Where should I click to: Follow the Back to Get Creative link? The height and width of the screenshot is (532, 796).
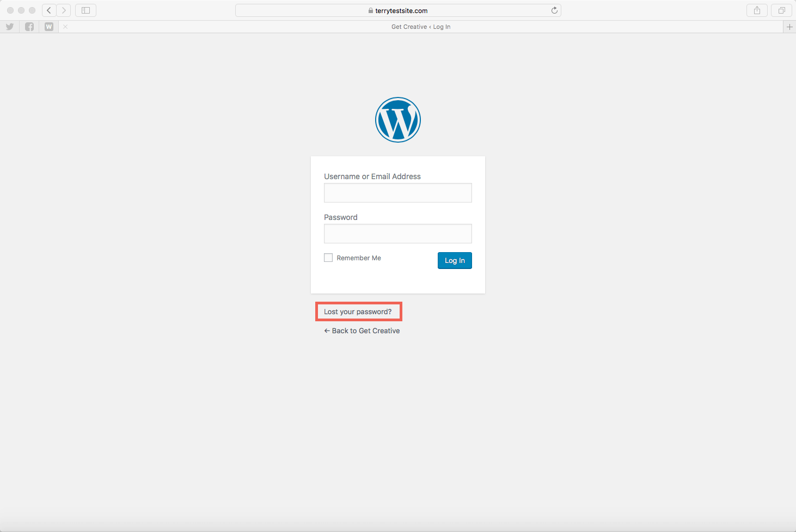362,331
